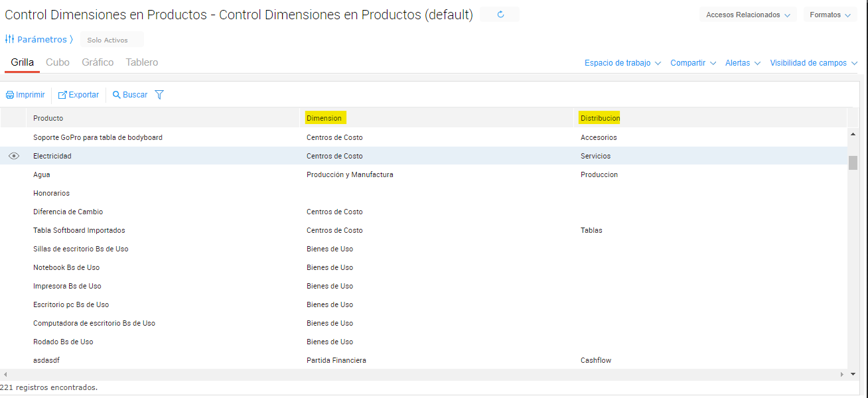
Task: Switch to the Cubo tab
Action: 58,62
